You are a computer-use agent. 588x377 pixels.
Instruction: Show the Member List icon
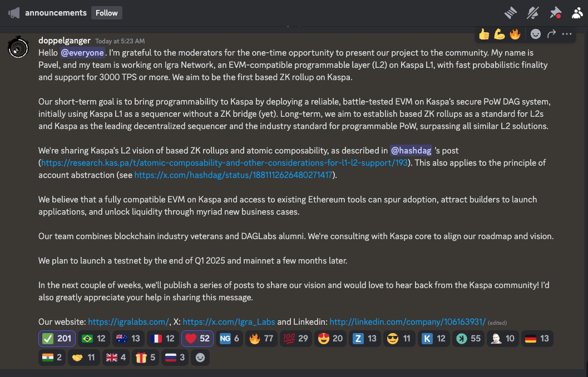[x=576, y=12]
